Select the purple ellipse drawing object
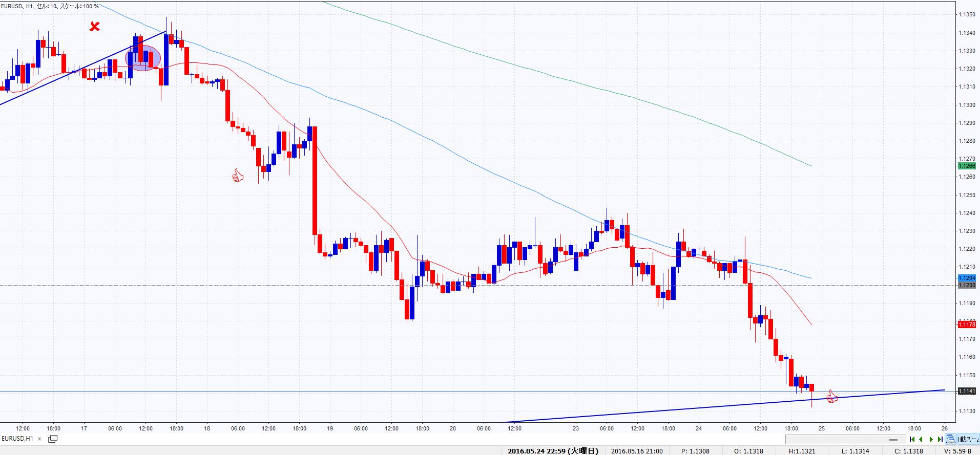Image resolution: width=980 pixels, height=455 pixels. pyautogui.click(x=143, y=58)
